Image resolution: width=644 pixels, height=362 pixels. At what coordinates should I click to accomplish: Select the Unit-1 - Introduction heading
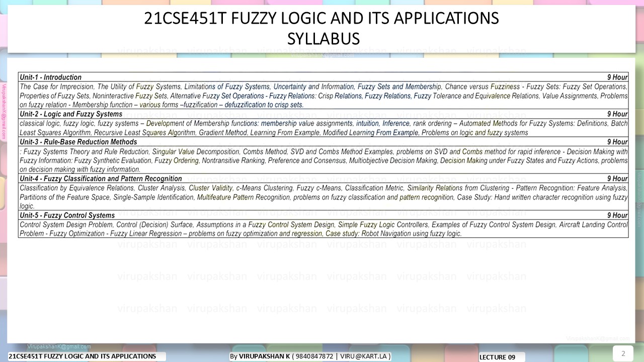pos(50,77)
